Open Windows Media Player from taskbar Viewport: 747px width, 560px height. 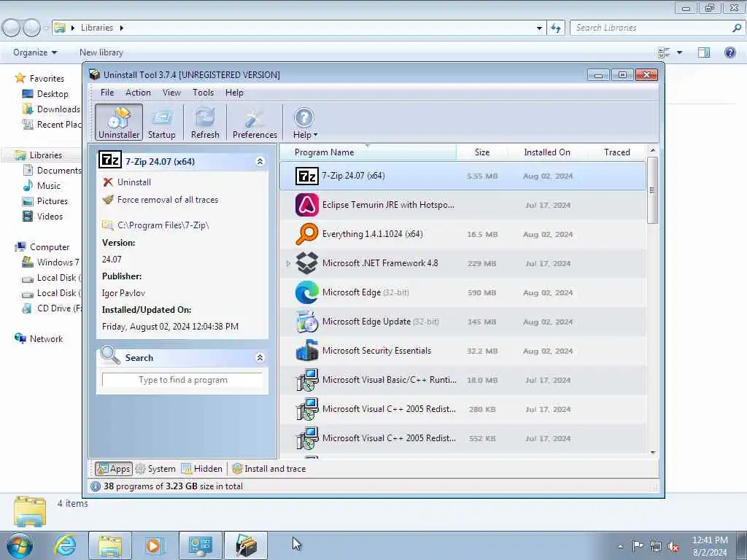153,545
